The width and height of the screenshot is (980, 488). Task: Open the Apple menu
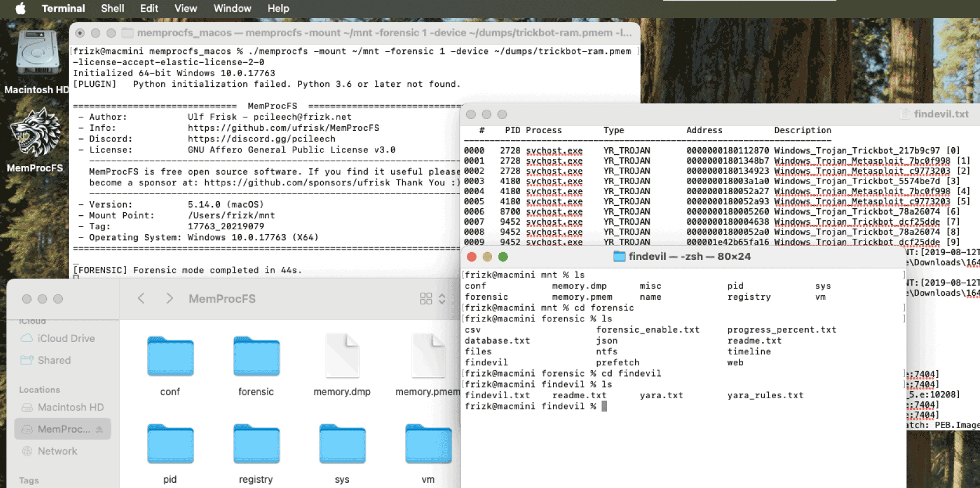coord(21,8)
